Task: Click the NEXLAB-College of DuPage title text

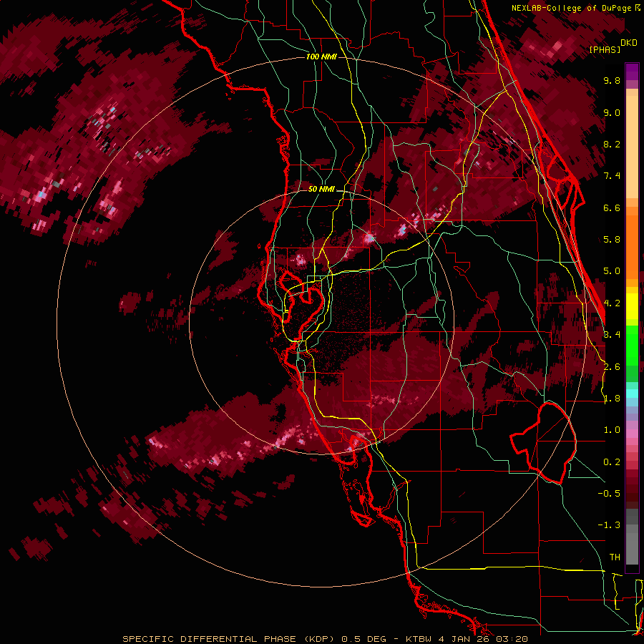Action: (x=572, y=8)
